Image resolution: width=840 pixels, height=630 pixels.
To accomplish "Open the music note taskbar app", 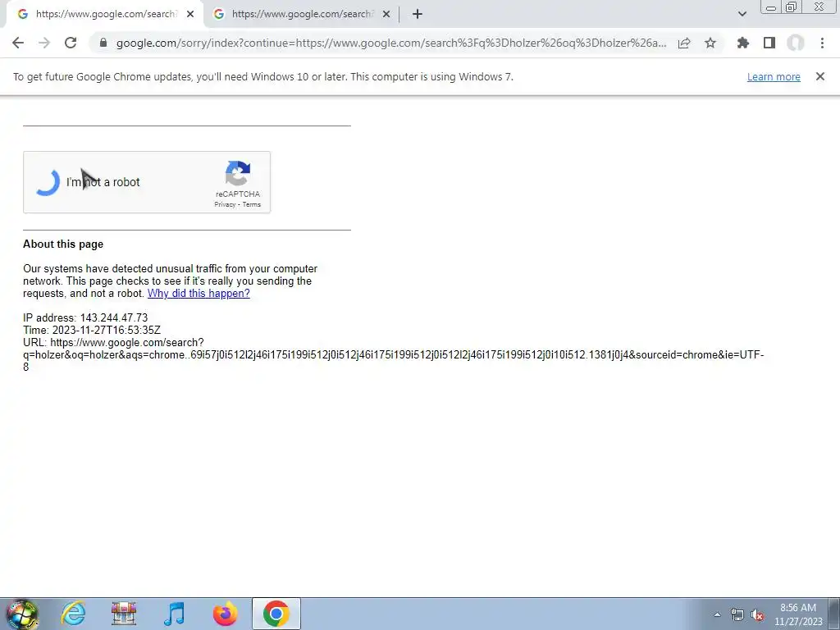I will (174, 614).
